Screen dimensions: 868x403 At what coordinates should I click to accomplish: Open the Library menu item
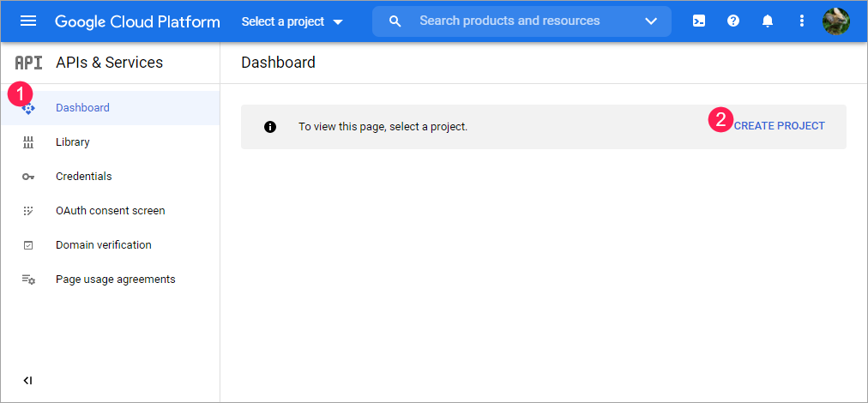[x=73, y=142]
